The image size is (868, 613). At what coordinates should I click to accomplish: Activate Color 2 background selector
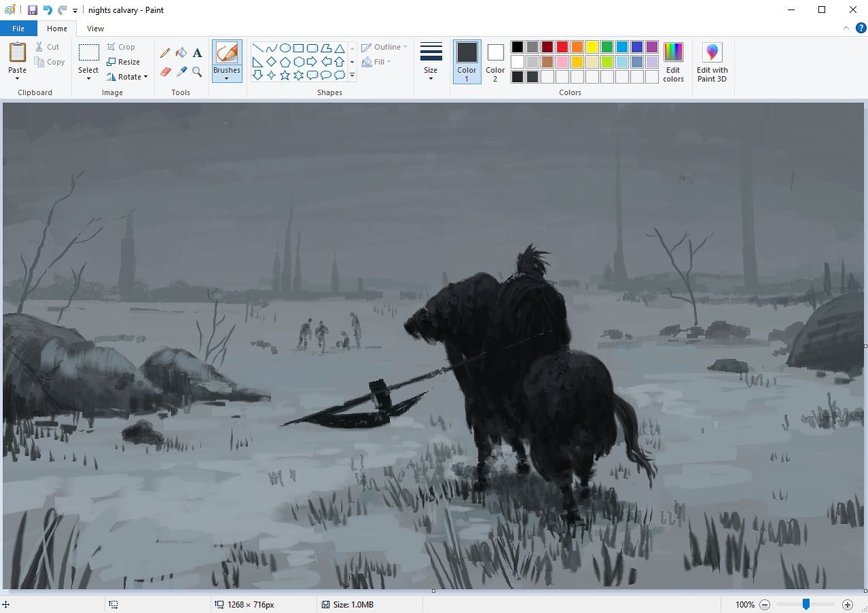click(495, 61)
